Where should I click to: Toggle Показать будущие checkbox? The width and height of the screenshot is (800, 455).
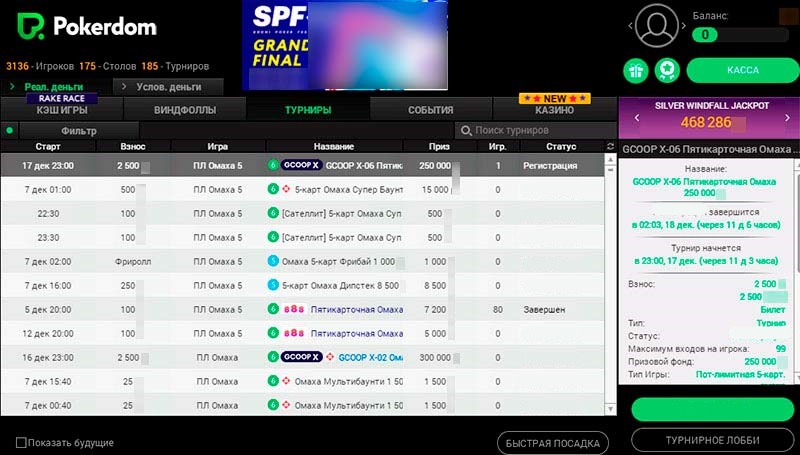tap(21, 443)
